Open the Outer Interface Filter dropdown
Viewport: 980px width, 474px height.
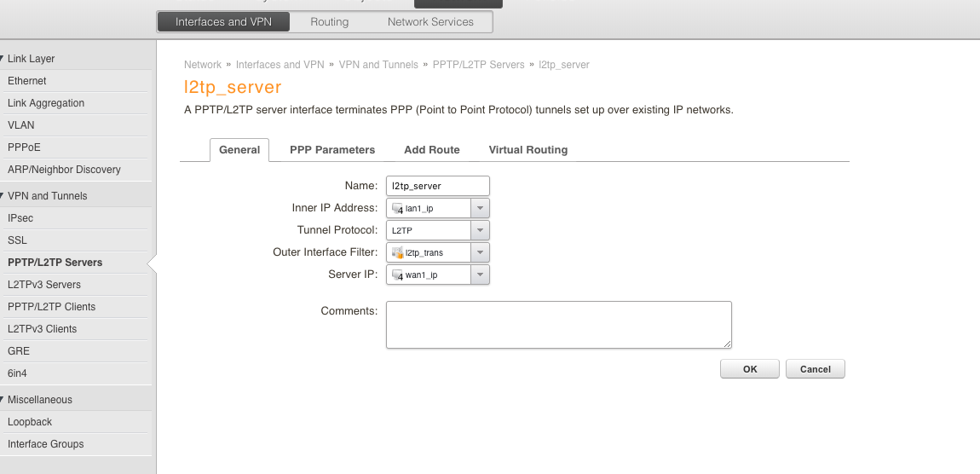tap(480, 252)
